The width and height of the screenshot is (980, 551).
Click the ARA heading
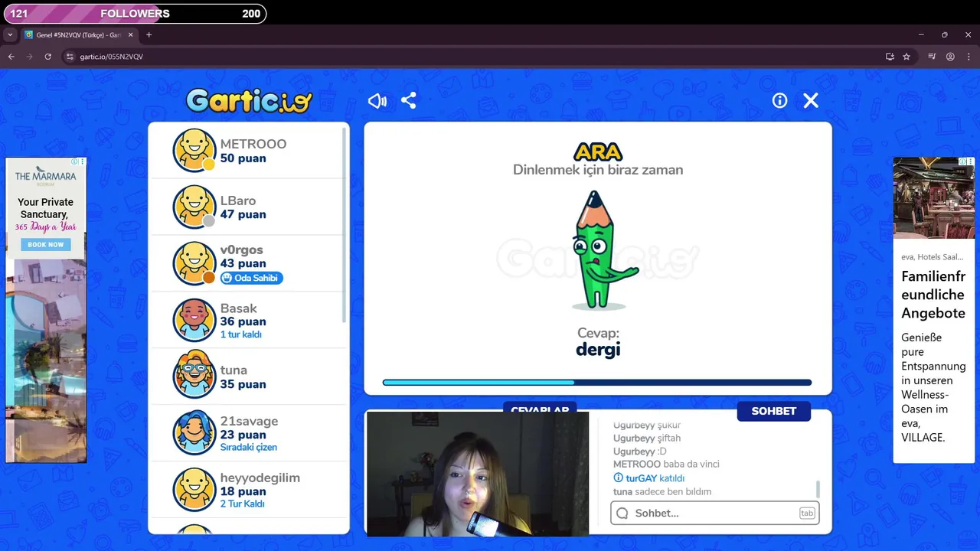point(598,152)
